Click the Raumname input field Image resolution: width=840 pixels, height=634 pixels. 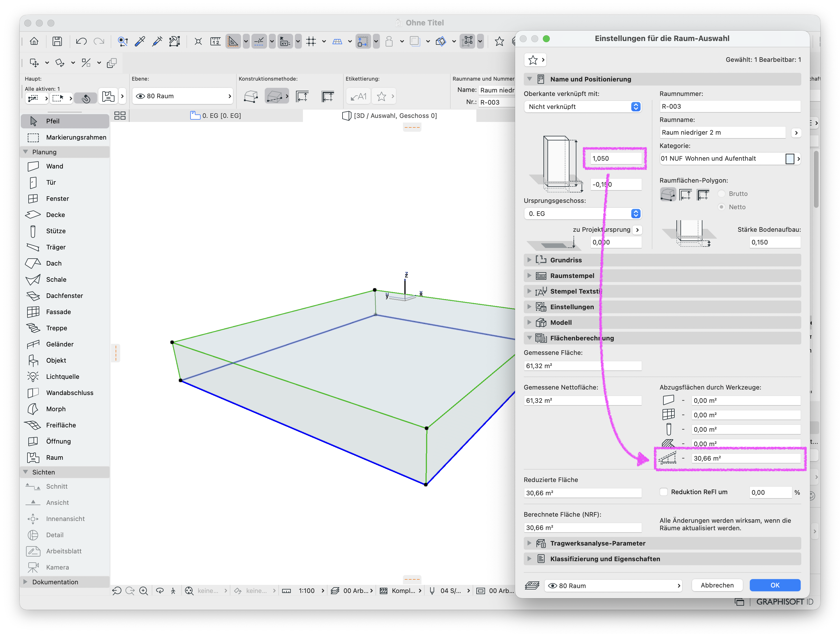click(722, 133)
